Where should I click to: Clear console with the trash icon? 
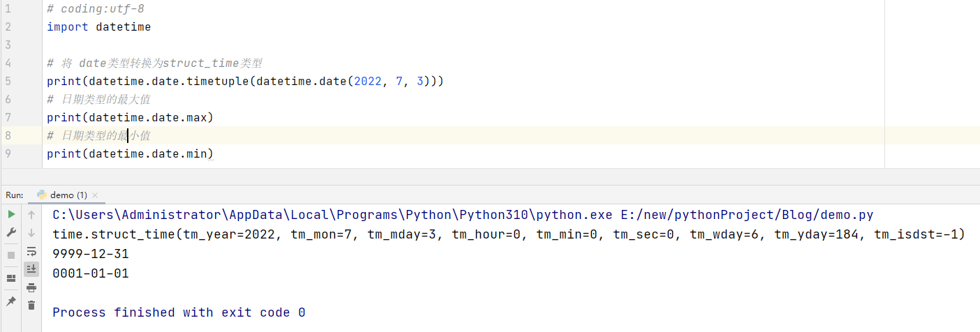(x=31, y=305)
